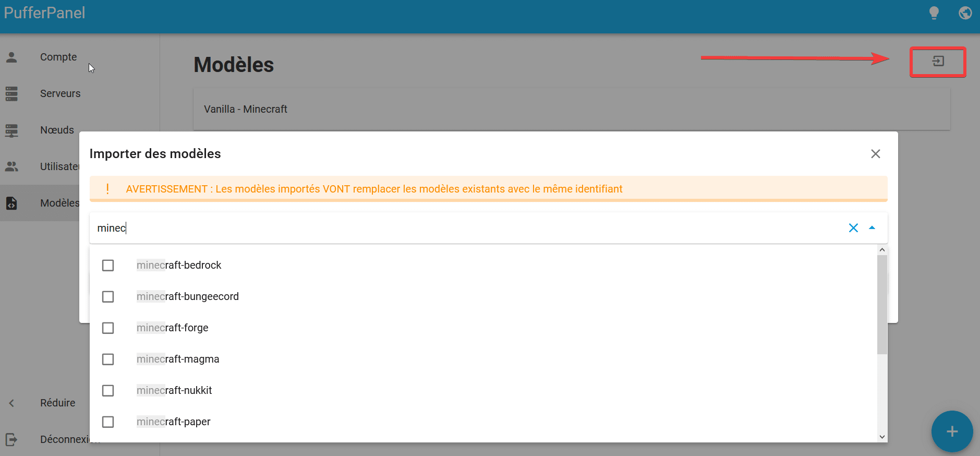Screen dimensions: 980x456
Task: Check the minecraft-paper checkbox
Action: [x=108, y=422]
